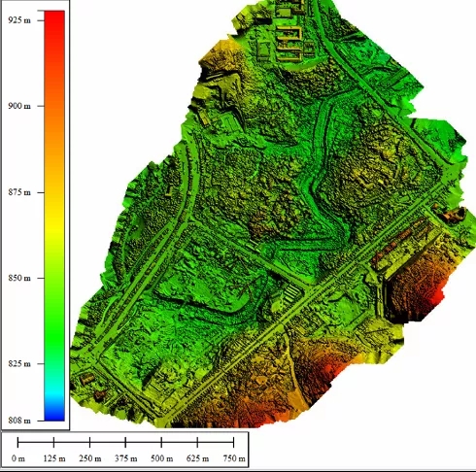Viewport: 476px width, 472px height.
Task: Click the green section of elevation ramp
Action: click(x=54, y=308)
